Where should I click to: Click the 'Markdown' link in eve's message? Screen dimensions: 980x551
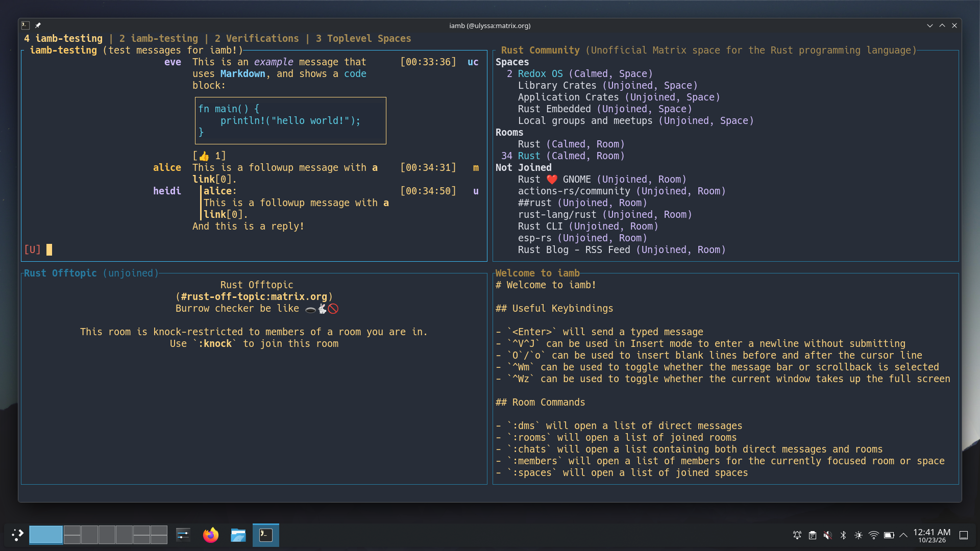(x=243, y=74)
